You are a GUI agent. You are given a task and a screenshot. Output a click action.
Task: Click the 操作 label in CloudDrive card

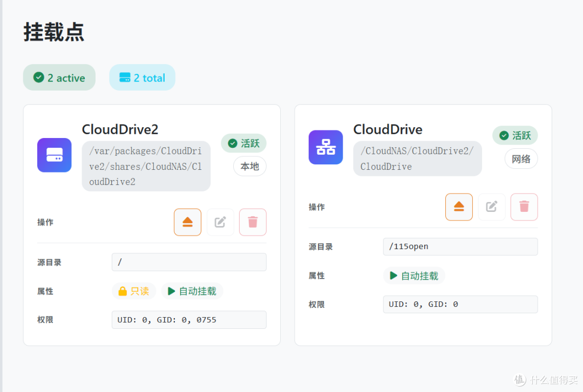point(317,207)
